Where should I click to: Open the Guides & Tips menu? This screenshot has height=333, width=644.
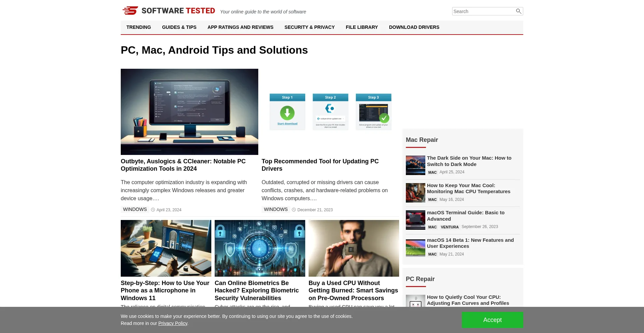[x=179, y=27]
